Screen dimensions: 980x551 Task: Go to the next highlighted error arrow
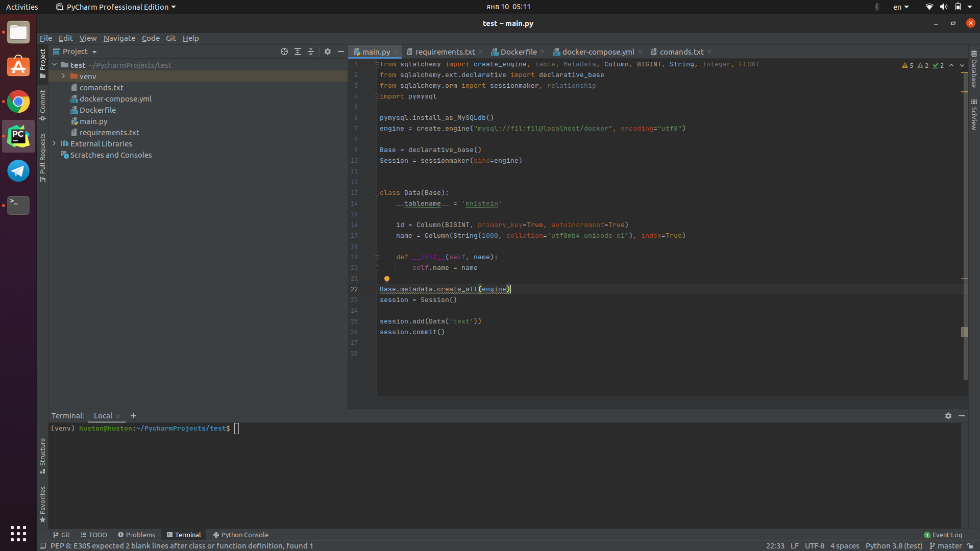pyautogui.click(x=962, y=65)
